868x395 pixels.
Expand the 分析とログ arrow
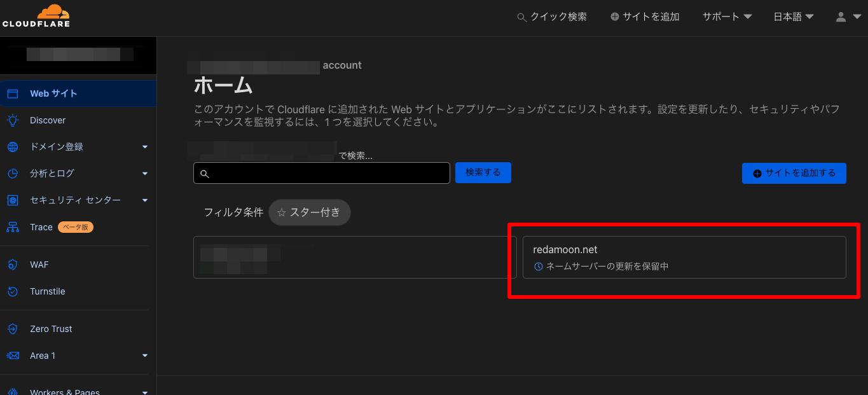tap(145, 174)
